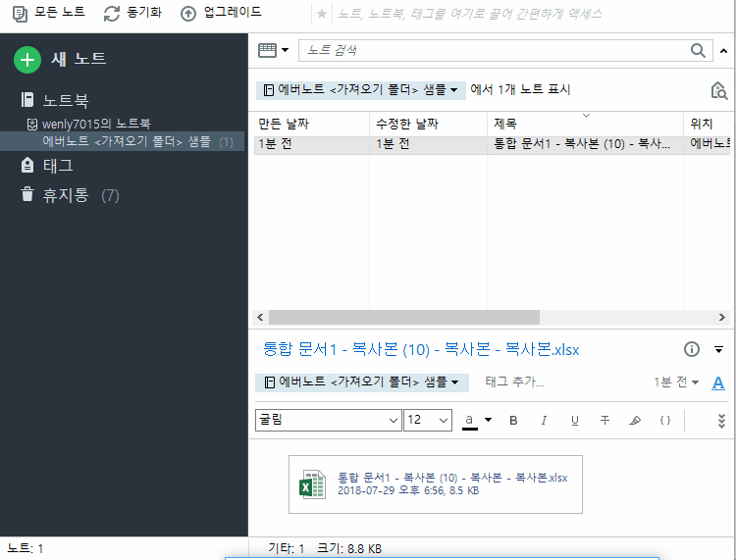Image resolution: width=736 pixels, height=560 pixels.
Task: Click the 태그 추가 field
Action: [x=515, y=382]
